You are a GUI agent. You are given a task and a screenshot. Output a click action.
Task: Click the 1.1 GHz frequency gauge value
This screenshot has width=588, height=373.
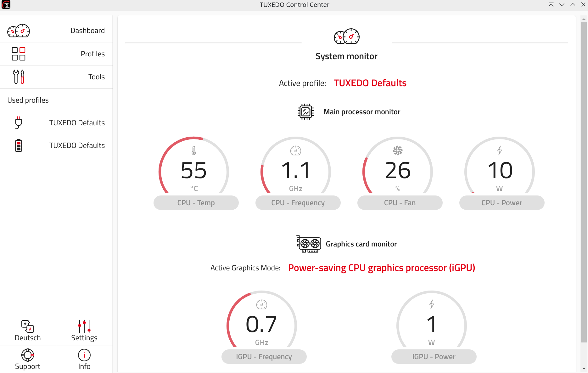coord(296,171)
